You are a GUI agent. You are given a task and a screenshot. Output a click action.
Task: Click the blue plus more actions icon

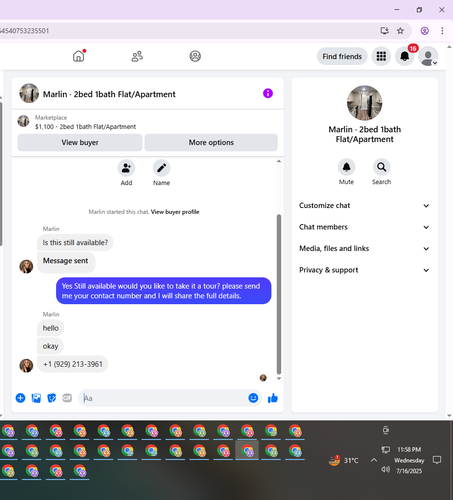click(x=20, y=398)
